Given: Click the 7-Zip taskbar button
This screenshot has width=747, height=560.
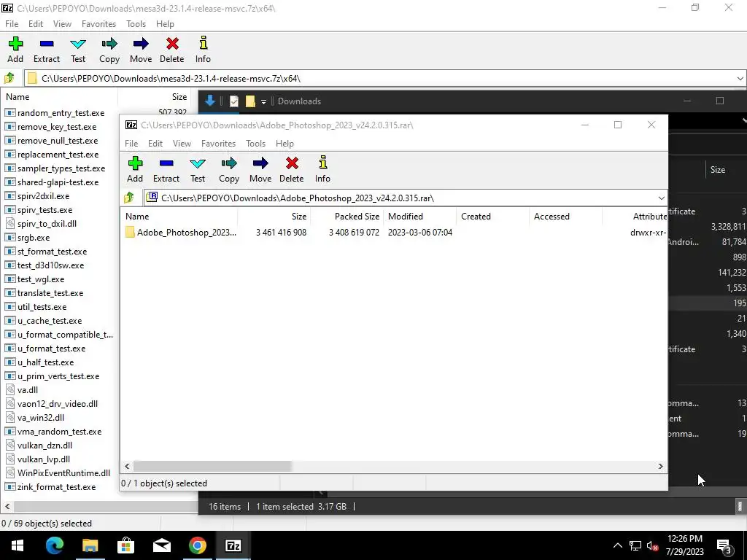Looking at the screenshot, I should coord(233,545).
